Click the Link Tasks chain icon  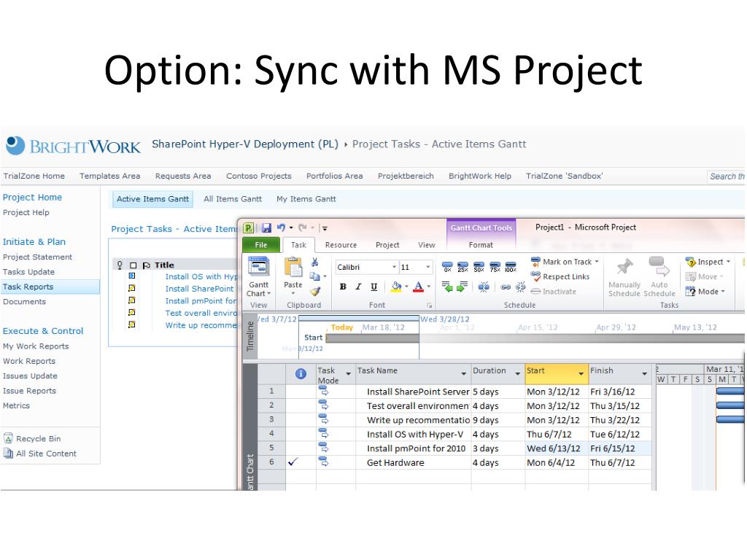(506, 287)
